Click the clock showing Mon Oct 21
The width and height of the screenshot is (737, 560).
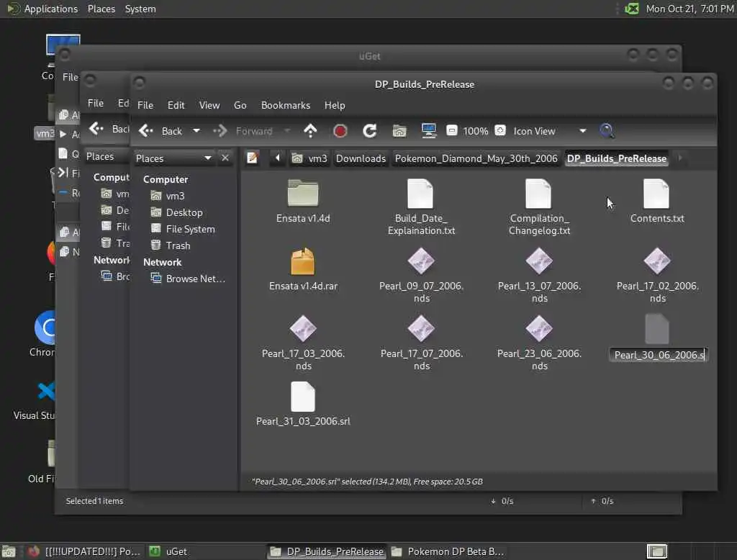pos(689,9)
